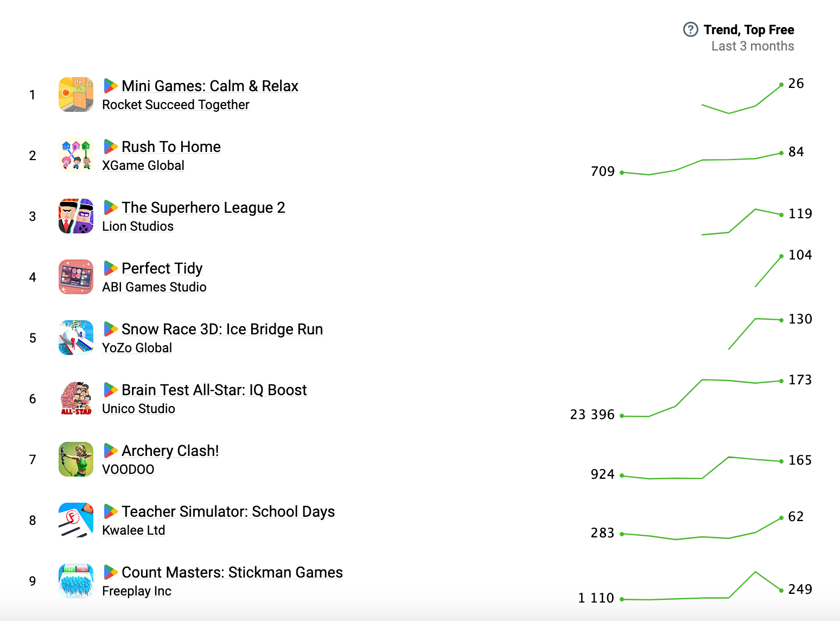840x621 pixels.
Task: Select the Count Masters app icon
Action: tap(76, 581)
